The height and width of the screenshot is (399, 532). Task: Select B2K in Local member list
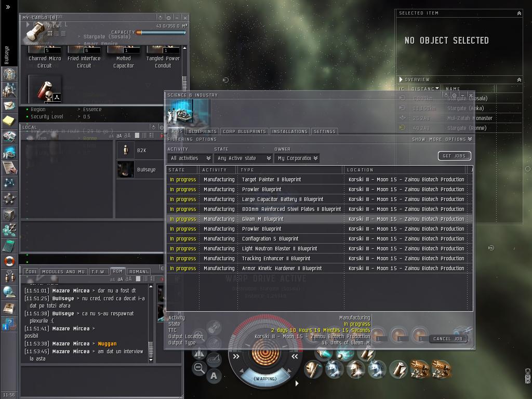(141, 150)
